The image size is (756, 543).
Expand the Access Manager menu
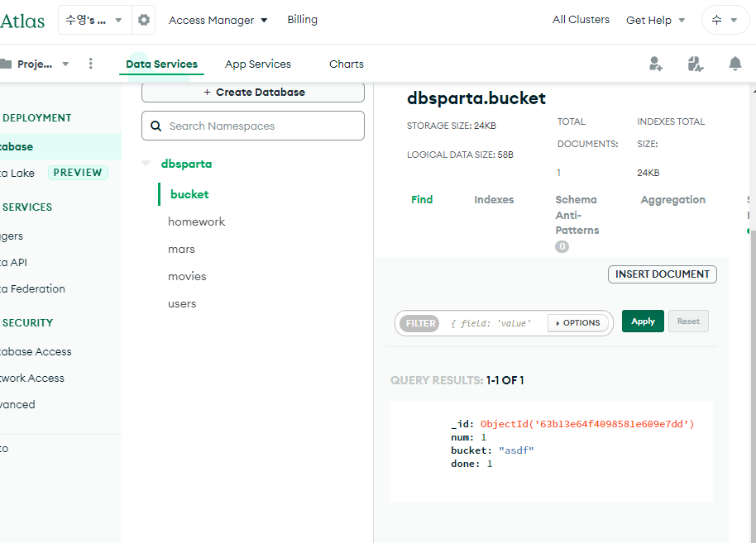[x=218, y=20]
